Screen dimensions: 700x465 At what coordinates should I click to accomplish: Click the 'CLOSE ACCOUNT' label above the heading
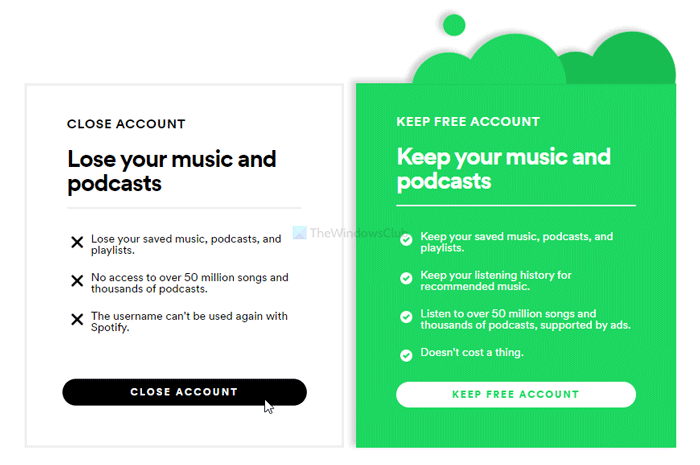point(126,124)
